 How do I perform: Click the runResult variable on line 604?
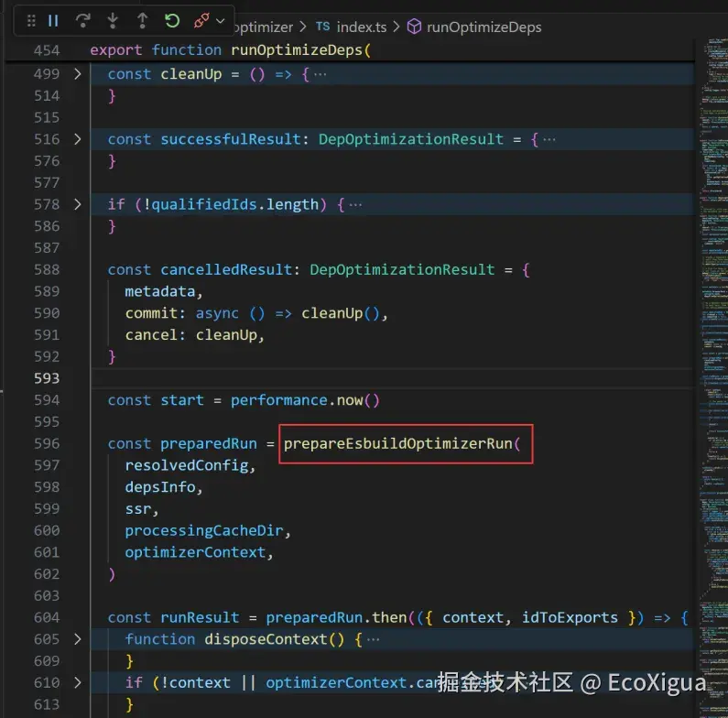[x=200, y=617]
